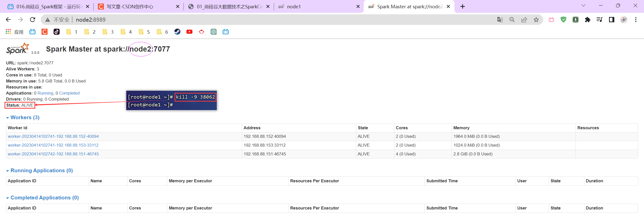Open the Chrome three-dot menu
The width and height of the screenshot is (644, 216).
click(636, 20)
